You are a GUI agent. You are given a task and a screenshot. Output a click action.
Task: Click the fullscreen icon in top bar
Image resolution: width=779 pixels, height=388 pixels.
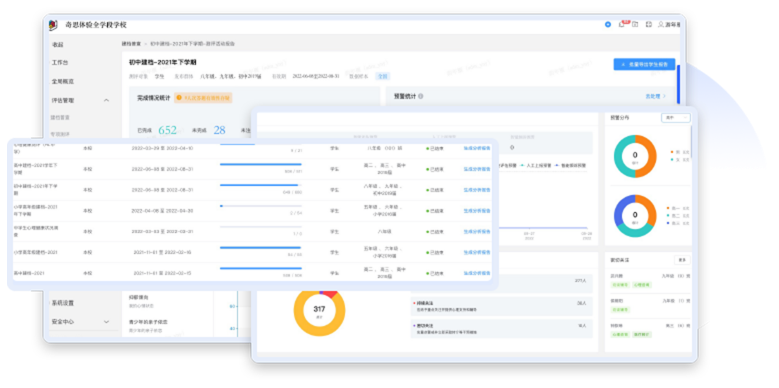tap(648, 24)
